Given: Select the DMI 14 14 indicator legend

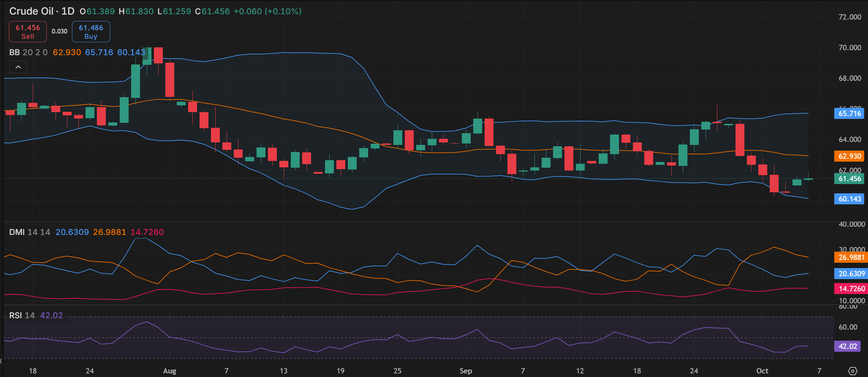Looking at the screenshot, I should click(30, 232).
